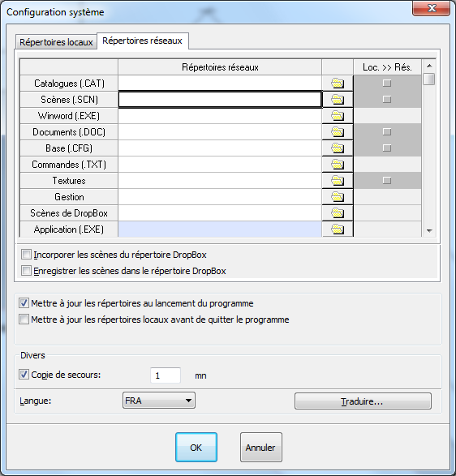The height and width of the screenshot is (476, 456).
Task: Click the table scrollbar up arrow
Action: pyautogui.click(x=429, y=66)
